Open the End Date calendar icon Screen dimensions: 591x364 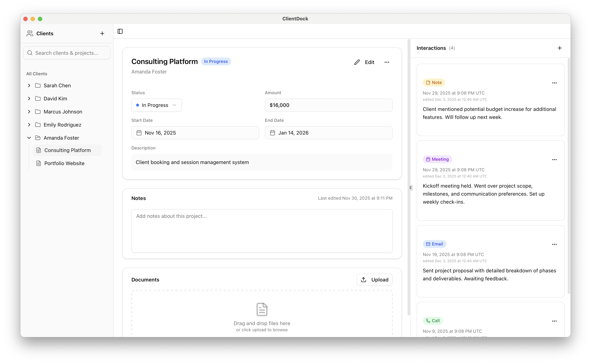pos(272,132)
